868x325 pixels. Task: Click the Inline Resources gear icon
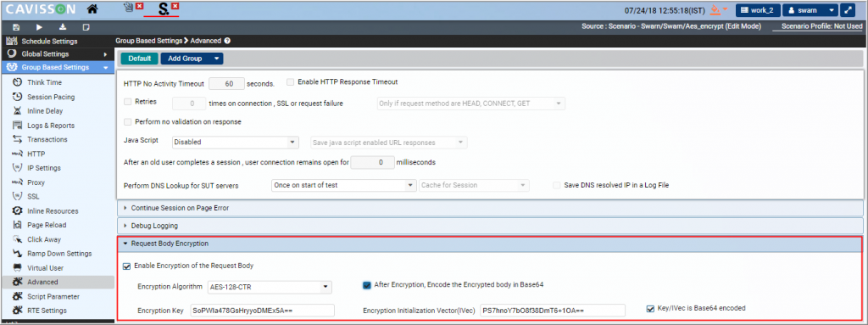point(17,210)
